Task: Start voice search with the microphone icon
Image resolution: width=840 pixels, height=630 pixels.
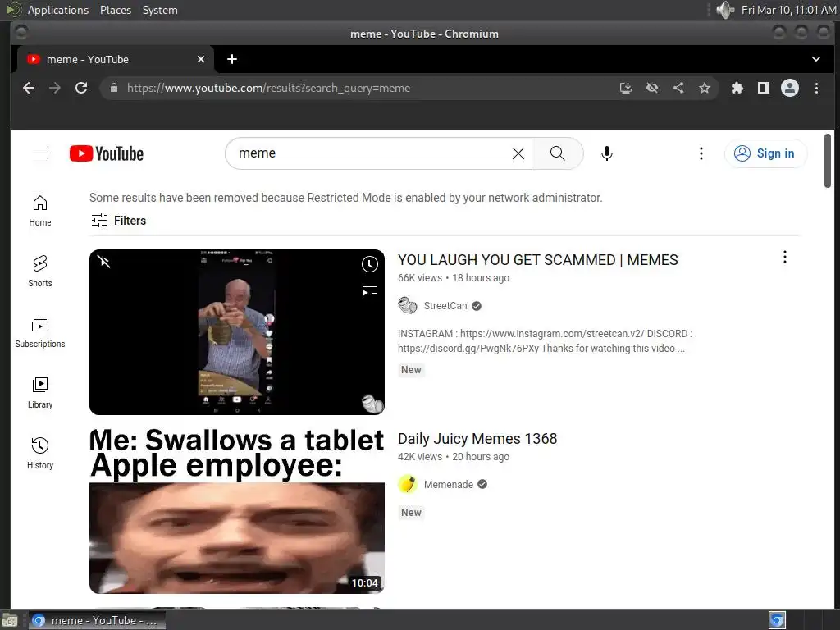Action: (x=606, y=153)
